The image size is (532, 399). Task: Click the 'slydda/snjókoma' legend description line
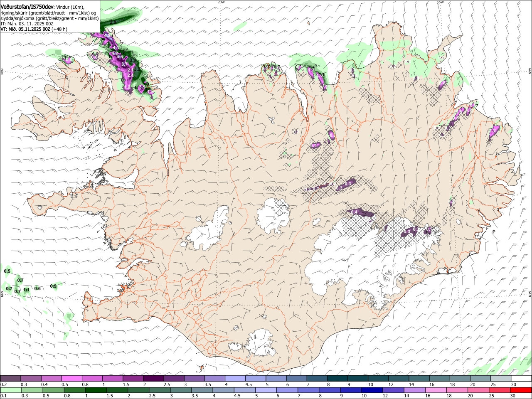coord(49,18)
